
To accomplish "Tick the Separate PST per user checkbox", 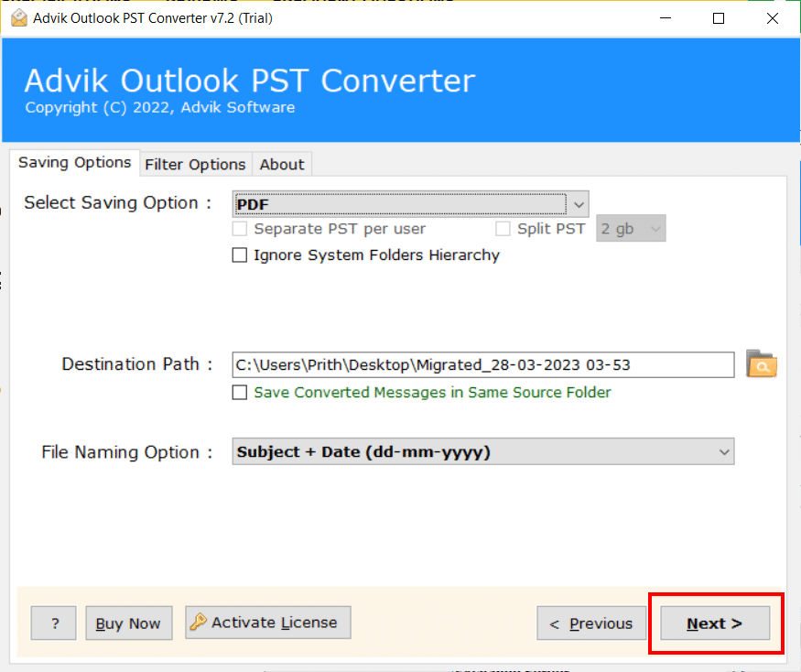I will point(240,229).
